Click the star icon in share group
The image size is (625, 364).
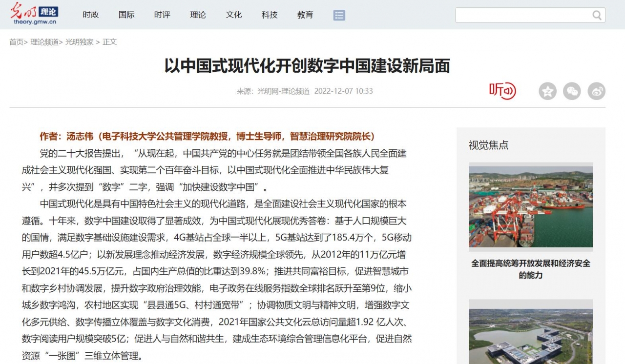tap(547, 91)
